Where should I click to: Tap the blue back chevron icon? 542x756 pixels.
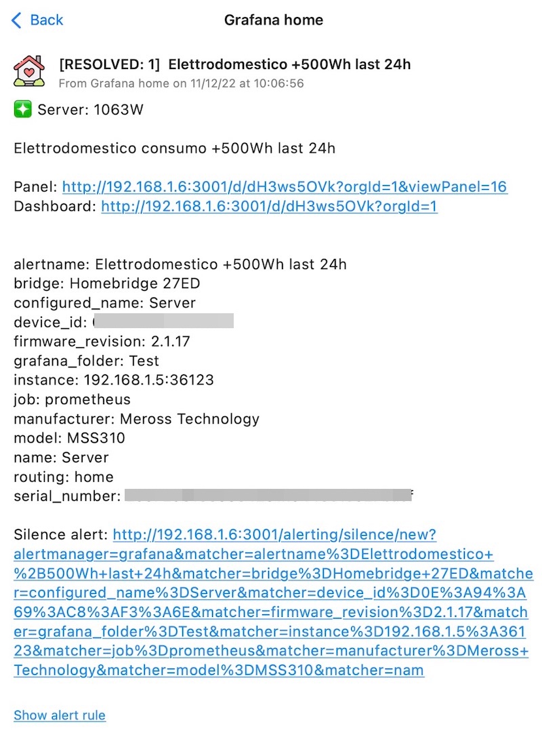(16, 20)
